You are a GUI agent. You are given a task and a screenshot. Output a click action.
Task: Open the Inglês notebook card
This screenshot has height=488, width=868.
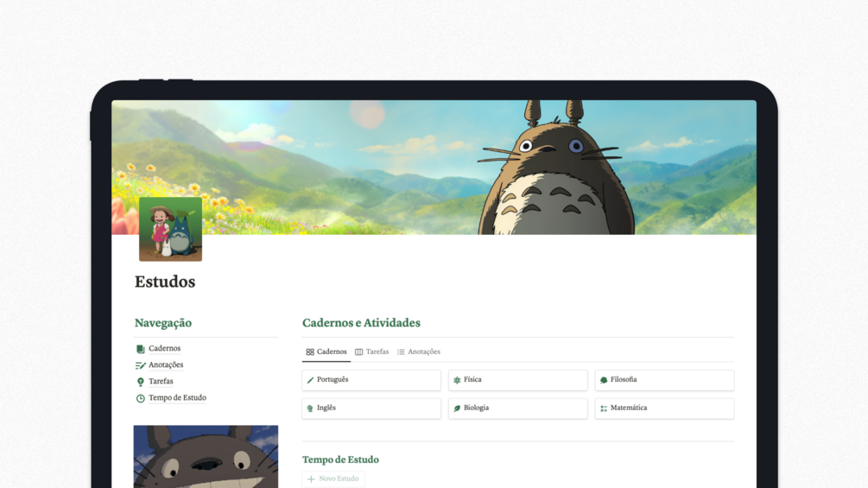click(371, 409)
